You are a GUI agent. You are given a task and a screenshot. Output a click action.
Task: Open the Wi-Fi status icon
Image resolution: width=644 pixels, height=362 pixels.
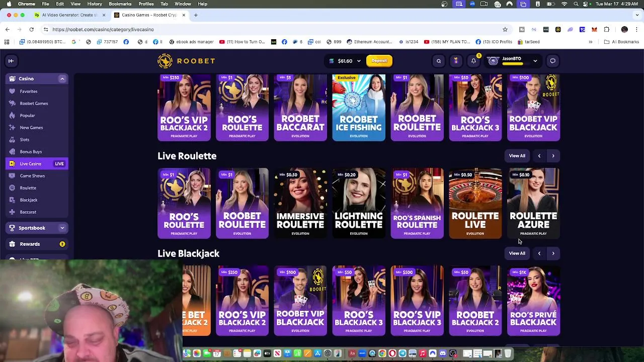(x=564, y=4)
